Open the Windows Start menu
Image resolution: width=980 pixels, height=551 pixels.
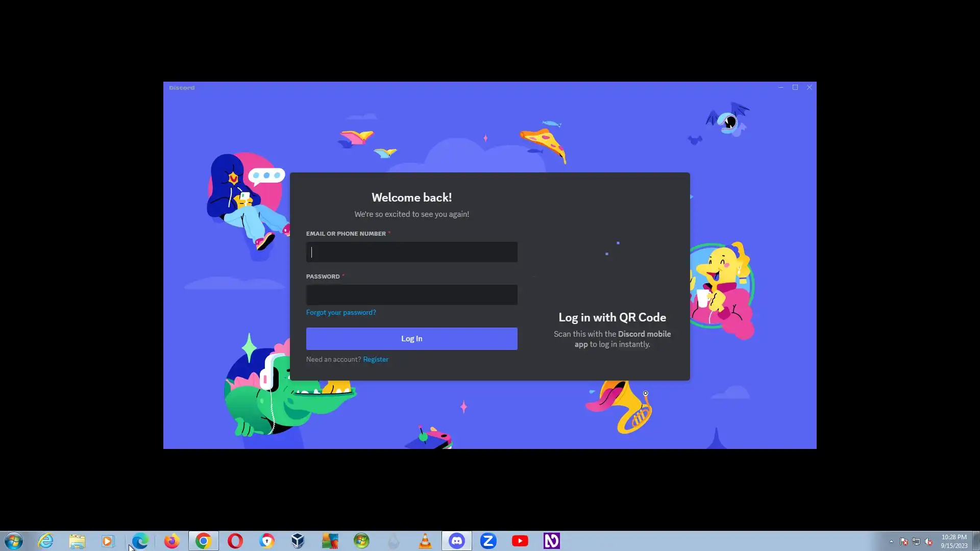14,541
